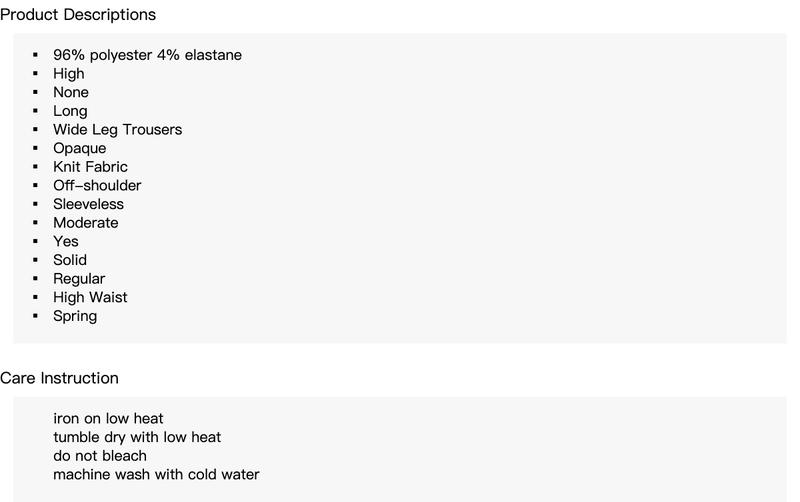The image size is (800, 502).
Task: Select the 96% polyester 4% elastane line
Action: [x=147, y=55]
